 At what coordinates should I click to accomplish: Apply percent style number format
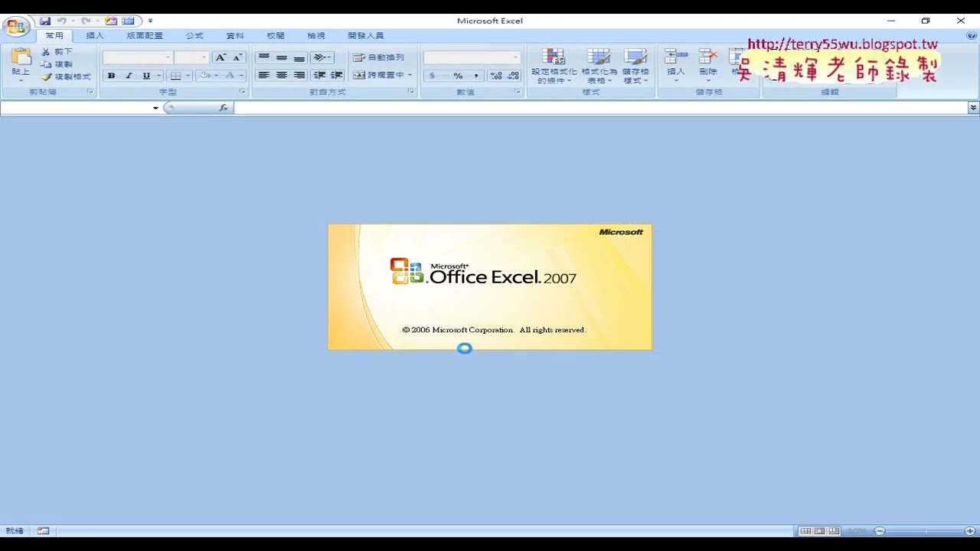pyautogui.click(x=458, y=76)
